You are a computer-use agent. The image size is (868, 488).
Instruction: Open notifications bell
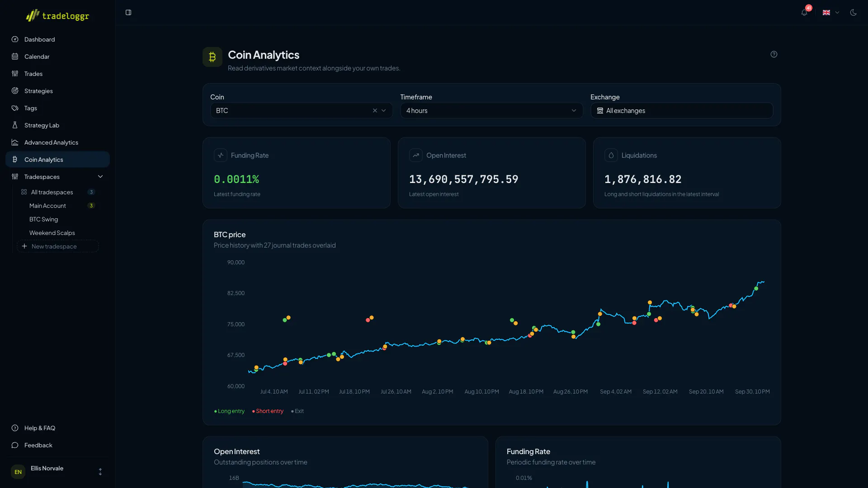pyautogui.click(x=804, y=13)
